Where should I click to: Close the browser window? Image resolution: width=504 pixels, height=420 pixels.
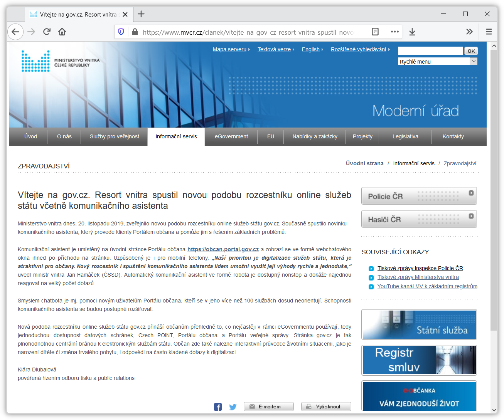point(487,14)
